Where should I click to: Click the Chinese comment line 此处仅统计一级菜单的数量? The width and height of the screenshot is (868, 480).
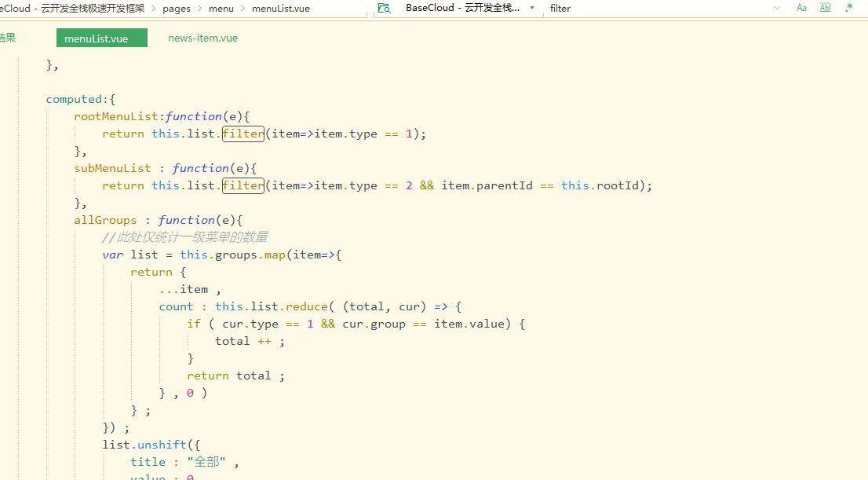[x=185, y=237]
